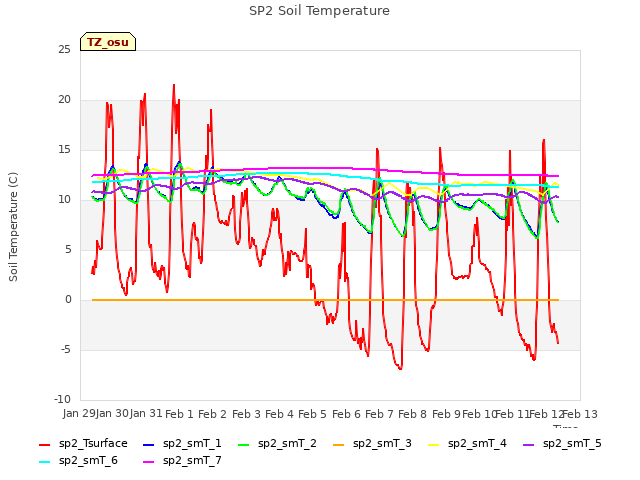
Task: Click the magenta sp2_smT_7 legend swatch
Action: (149, 462)
